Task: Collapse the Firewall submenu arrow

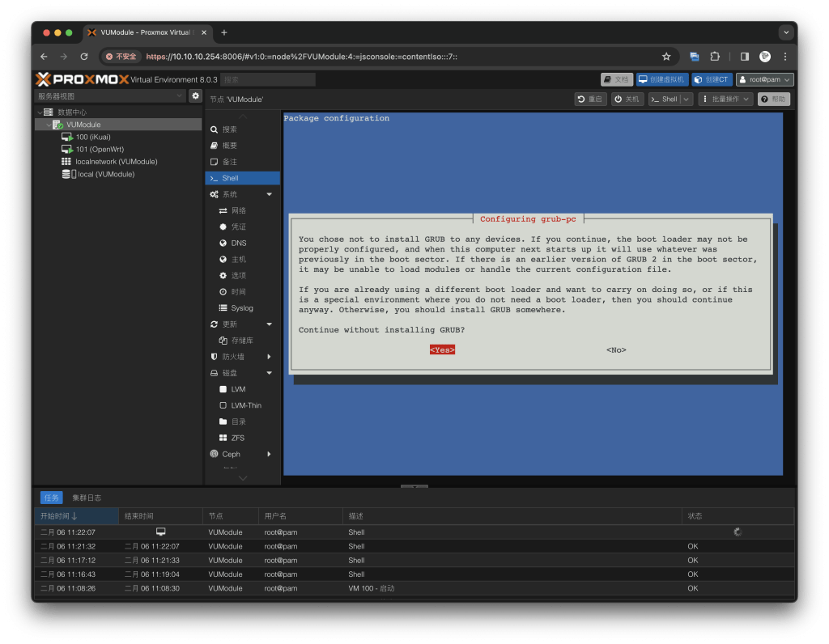Action: point(269,357)
